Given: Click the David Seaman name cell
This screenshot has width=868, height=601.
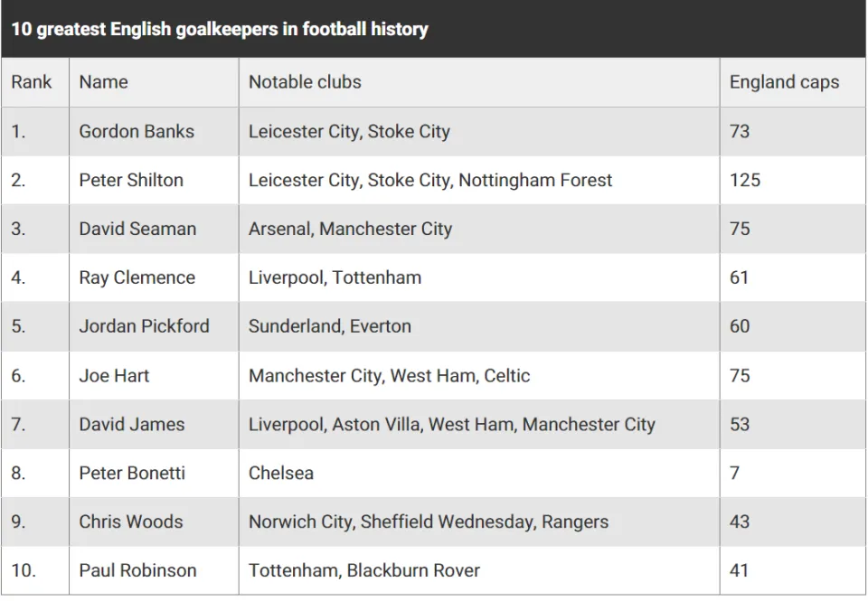Looking at the screenshot, I should pos(154,230).
